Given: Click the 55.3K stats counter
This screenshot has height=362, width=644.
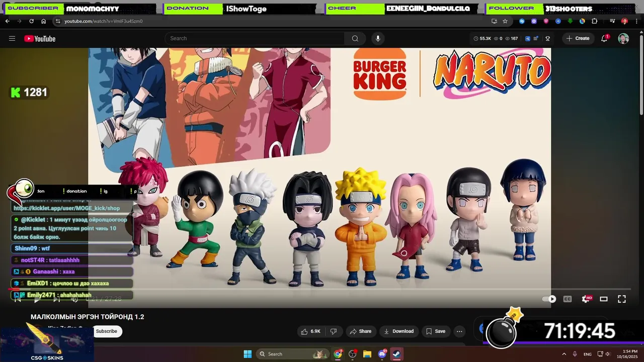Looking at the screenshot, I should point(482,39).
